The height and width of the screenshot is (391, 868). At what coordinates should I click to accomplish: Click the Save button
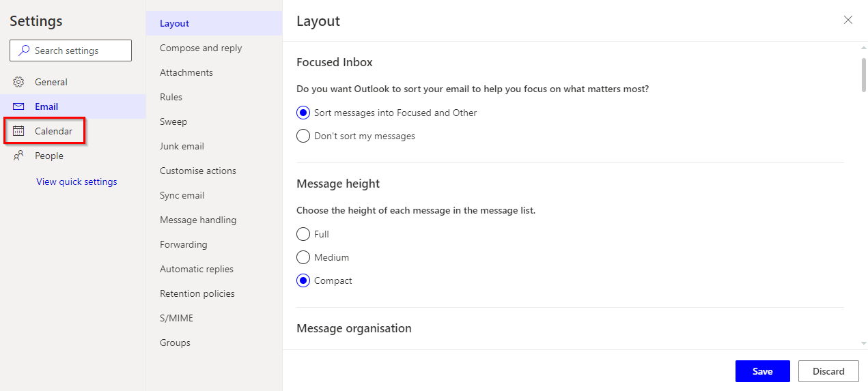(x=762, y=371)
